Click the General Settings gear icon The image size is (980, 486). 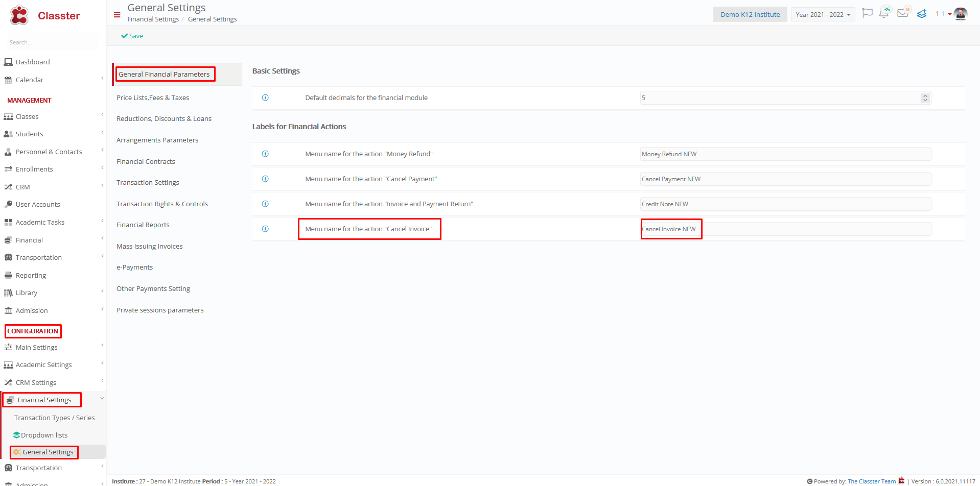click(x=16, y=452)
